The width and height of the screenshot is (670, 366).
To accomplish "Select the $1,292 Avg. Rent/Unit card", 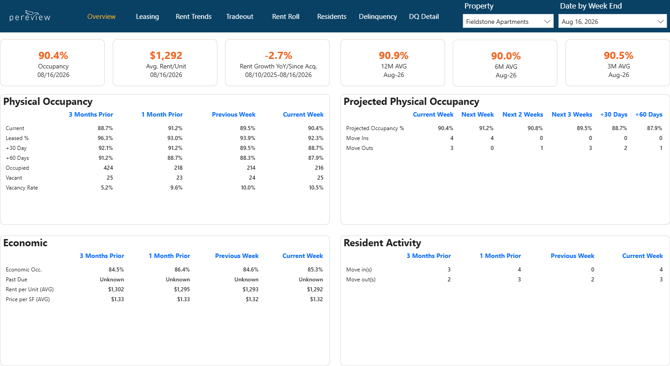I will pyautogui.click(x=165, y=63).
